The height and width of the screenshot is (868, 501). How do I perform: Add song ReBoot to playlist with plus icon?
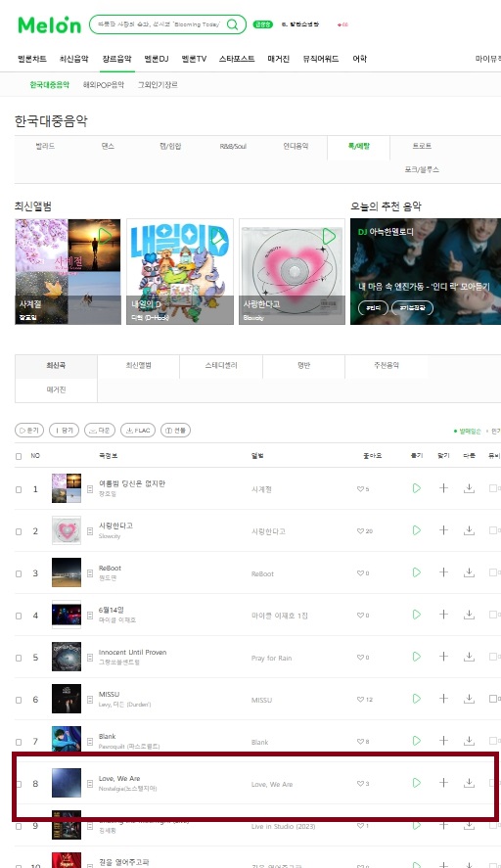point(443,572)
